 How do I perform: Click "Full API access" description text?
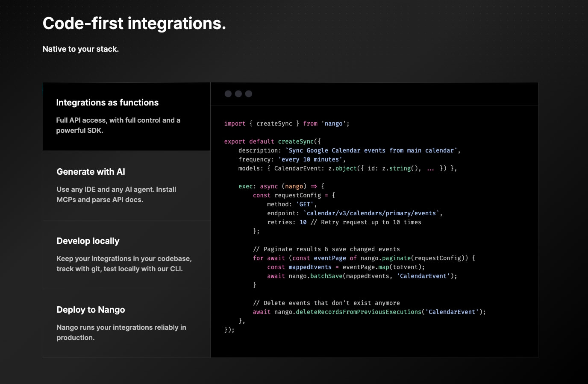click(x=118, y=125)
